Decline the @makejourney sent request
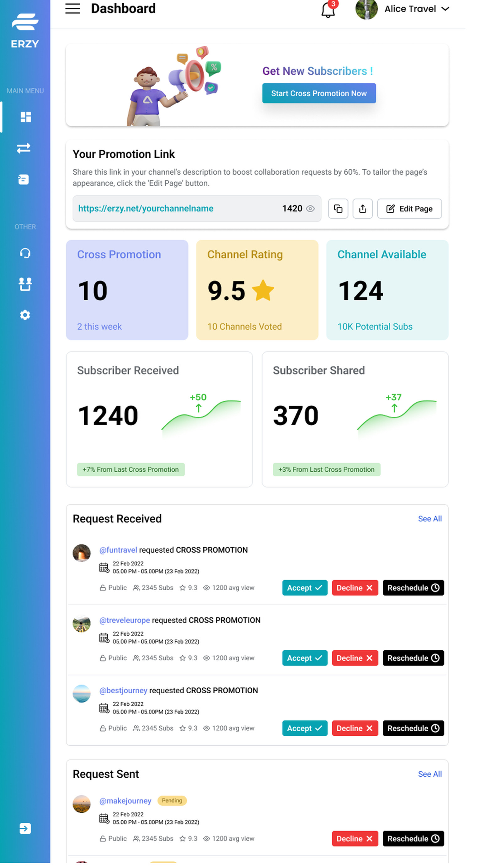The height and width of the screenshot is (868, 502). pyautogui.click(x=355, y=839)
